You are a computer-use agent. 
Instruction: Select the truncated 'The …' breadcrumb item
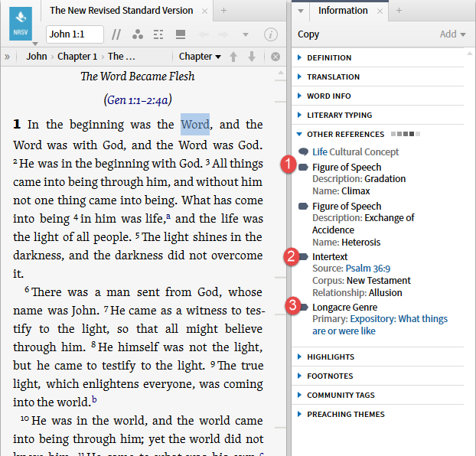point(122,57)
